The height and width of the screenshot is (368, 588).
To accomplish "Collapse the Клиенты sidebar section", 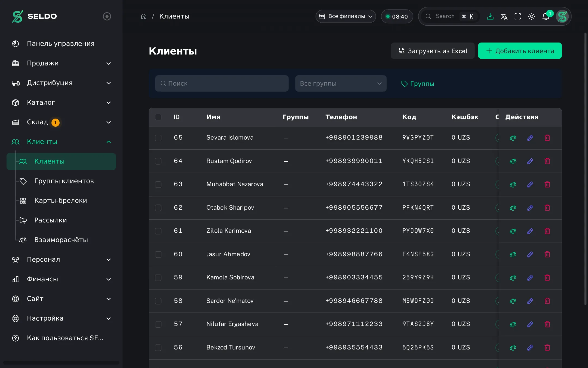I will pos(61,142).
